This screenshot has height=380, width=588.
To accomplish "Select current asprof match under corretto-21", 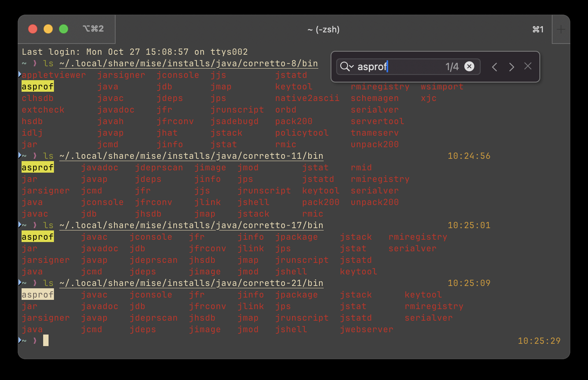I will tap(37, 295).
